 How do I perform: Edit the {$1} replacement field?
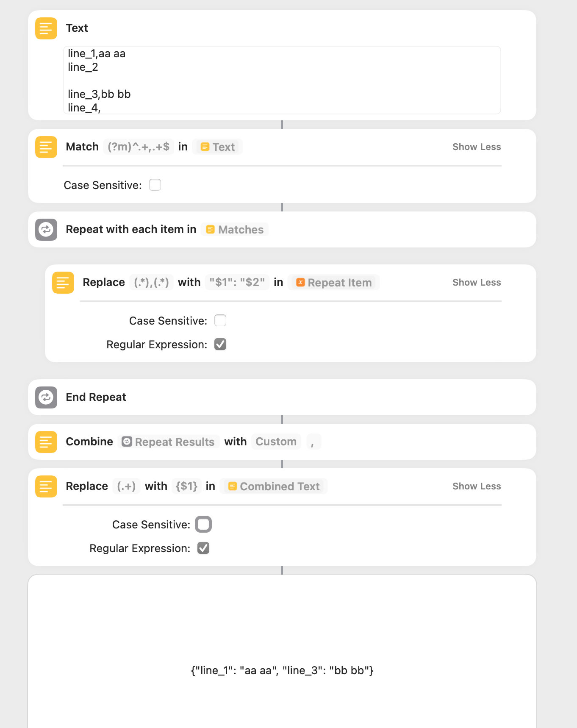click(186, 486)
